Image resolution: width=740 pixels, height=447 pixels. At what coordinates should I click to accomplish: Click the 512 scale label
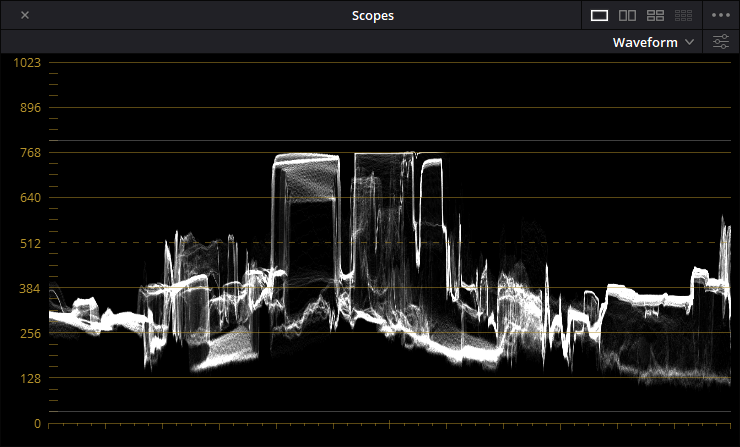point(30,243)
